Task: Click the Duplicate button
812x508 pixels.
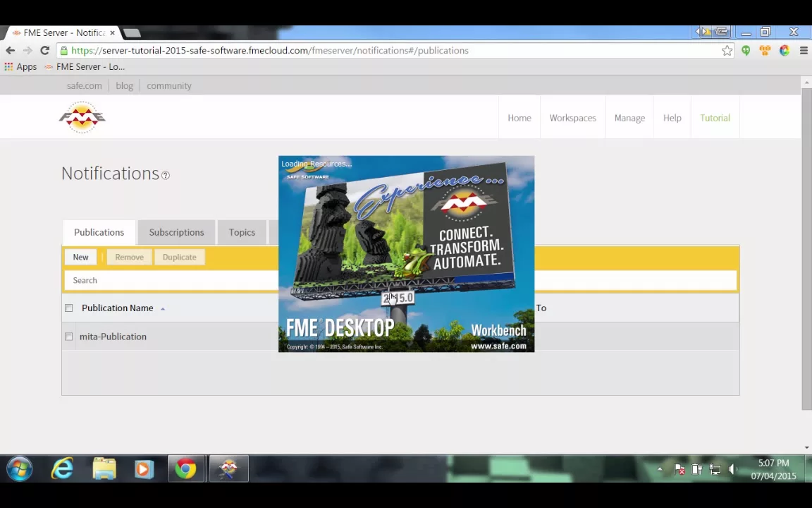Action: 179,257
